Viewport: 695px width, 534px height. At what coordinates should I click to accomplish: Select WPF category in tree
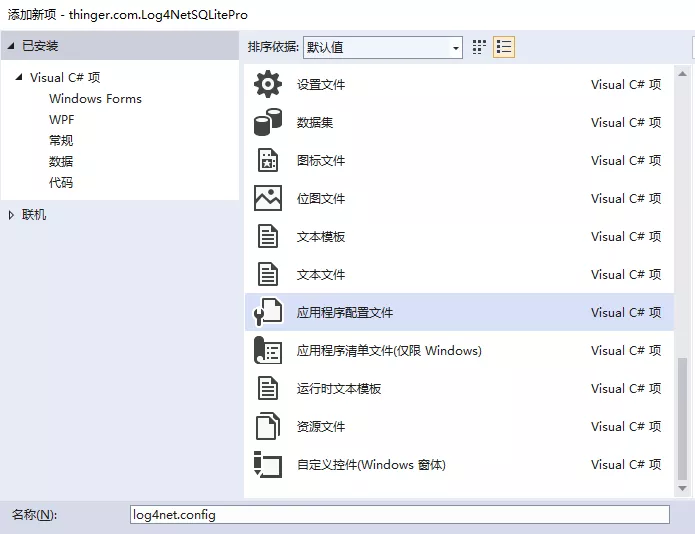coord(61,120)
